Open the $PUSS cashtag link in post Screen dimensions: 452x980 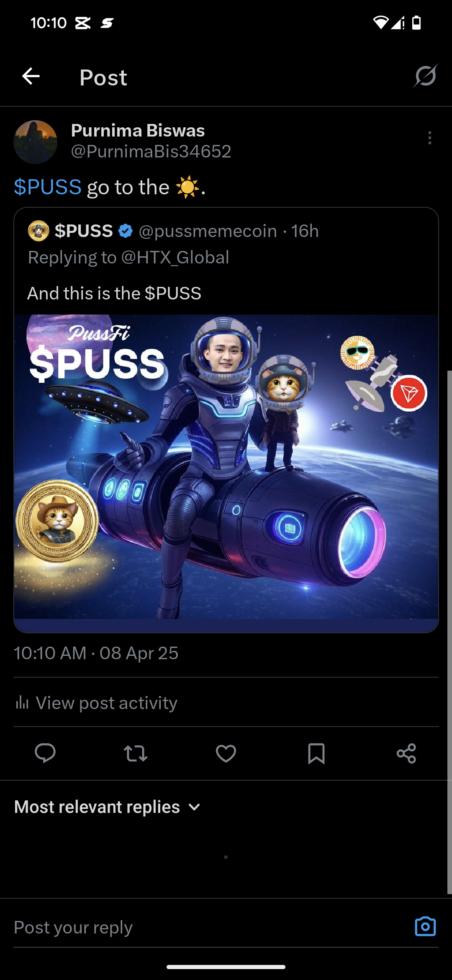[x=48, y=187]
